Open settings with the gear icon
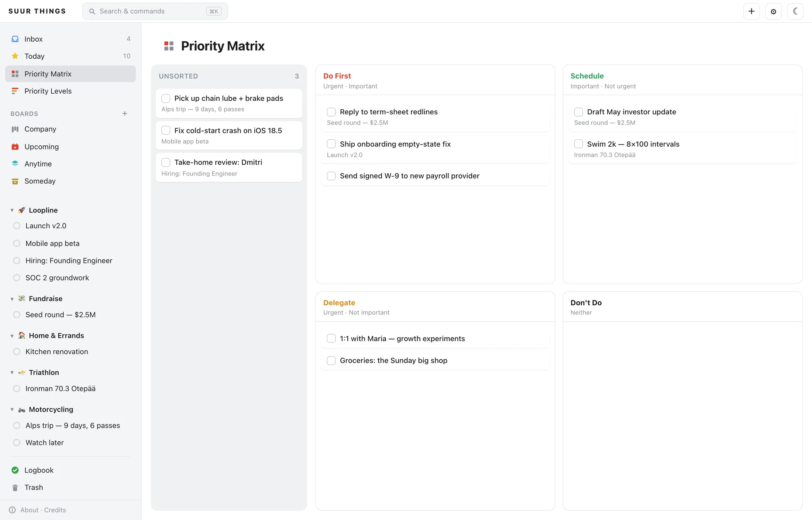The width and height of the screenshot is (812, 520). pyautogui.click(x=773, y=11)
